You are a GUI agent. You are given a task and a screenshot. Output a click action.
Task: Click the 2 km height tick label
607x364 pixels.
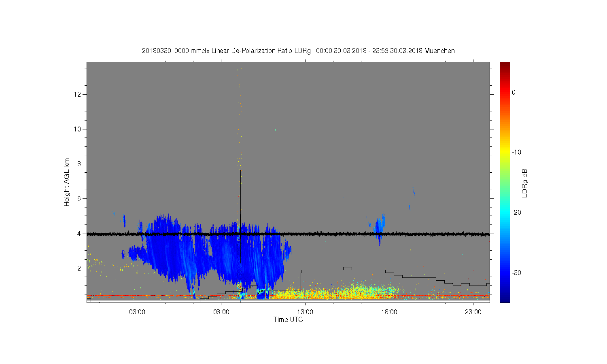80,268
